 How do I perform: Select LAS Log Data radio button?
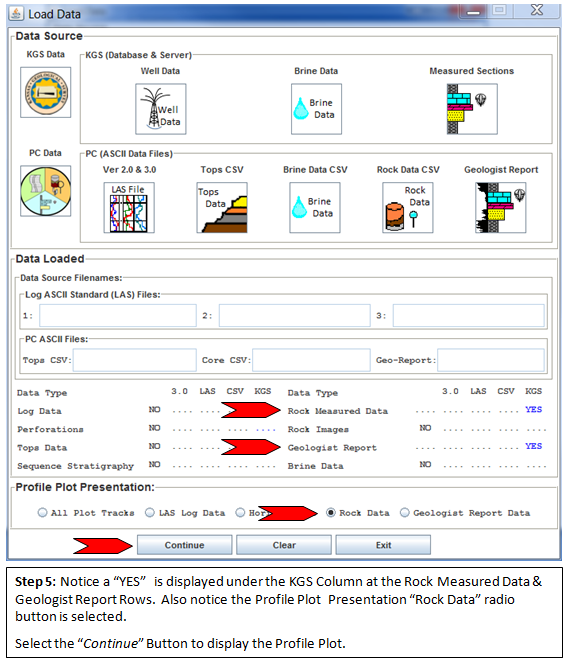[x=150, y=512]
